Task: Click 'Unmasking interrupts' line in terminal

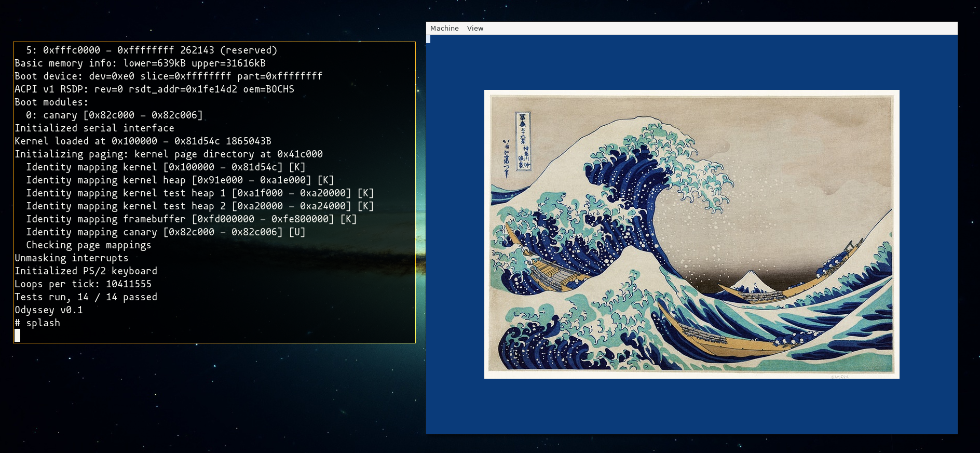Action: pyautogui.click(x=72, y=258)
